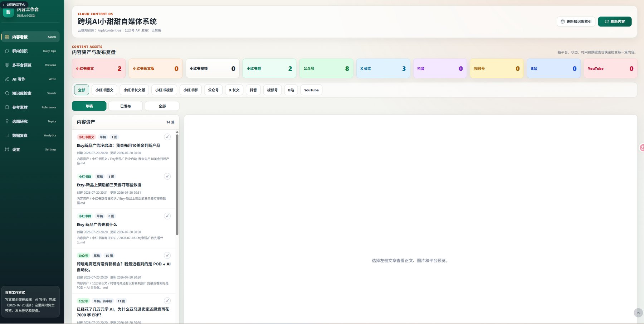Switch to the 草稿 status tab
The image size is (644, 324).
(89, 106)
